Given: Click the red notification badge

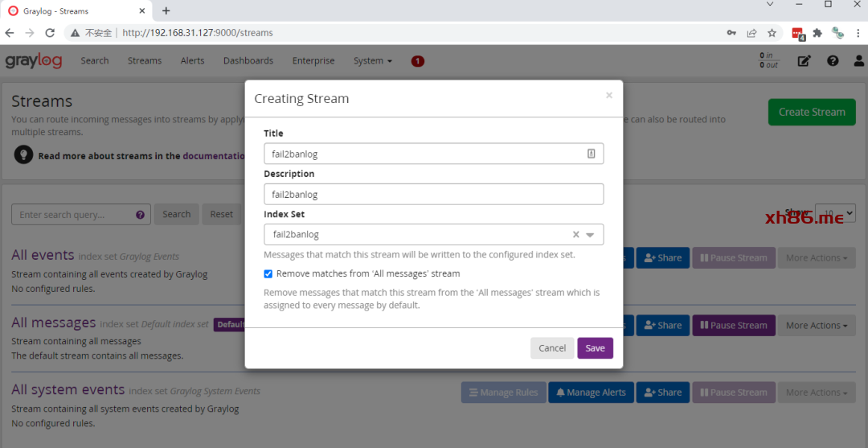Looking at the screenshot, I should tap(417, 61).
